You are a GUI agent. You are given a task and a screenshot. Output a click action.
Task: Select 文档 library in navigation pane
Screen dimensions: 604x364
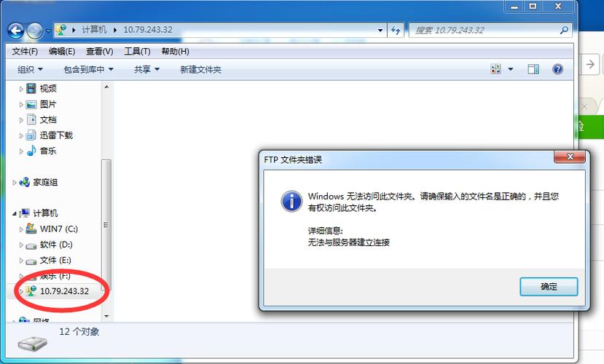tap(48, 119)
